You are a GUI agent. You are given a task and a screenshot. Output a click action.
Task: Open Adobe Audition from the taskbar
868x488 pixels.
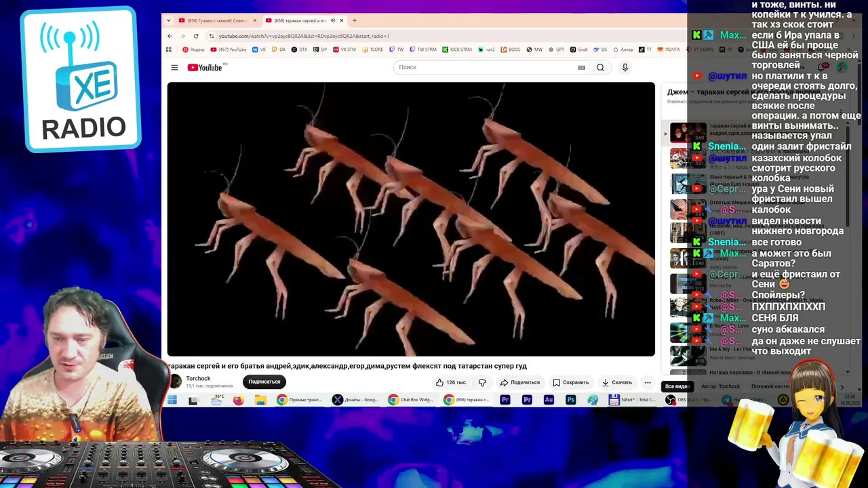pyautogui.click(x=549, y=400)
